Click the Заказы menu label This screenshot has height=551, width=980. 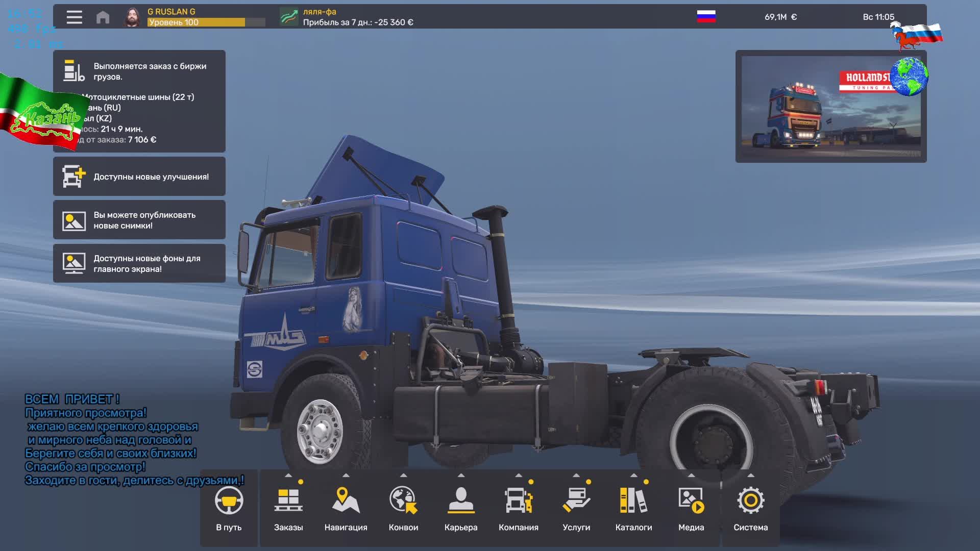[x=288, y=528]
